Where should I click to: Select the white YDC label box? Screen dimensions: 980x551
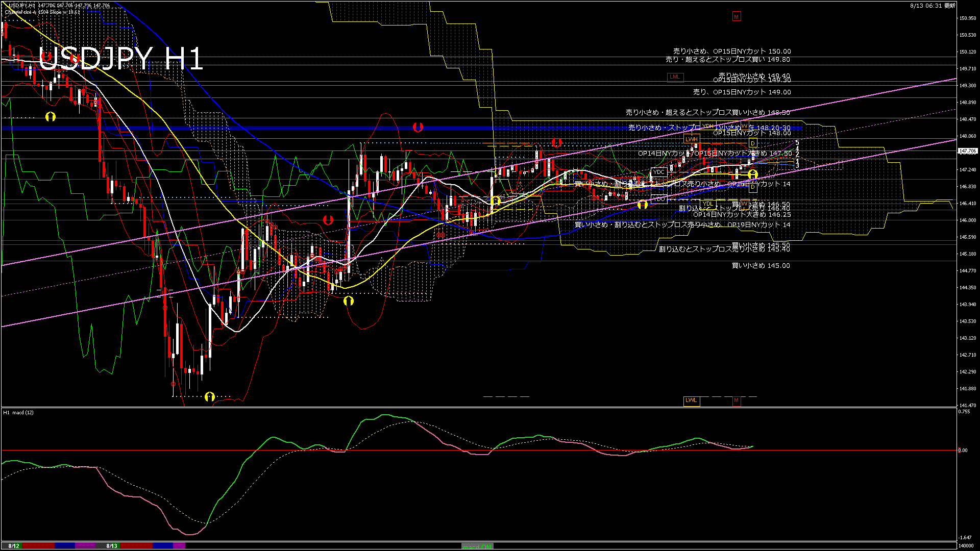click(x=658, y=172)
